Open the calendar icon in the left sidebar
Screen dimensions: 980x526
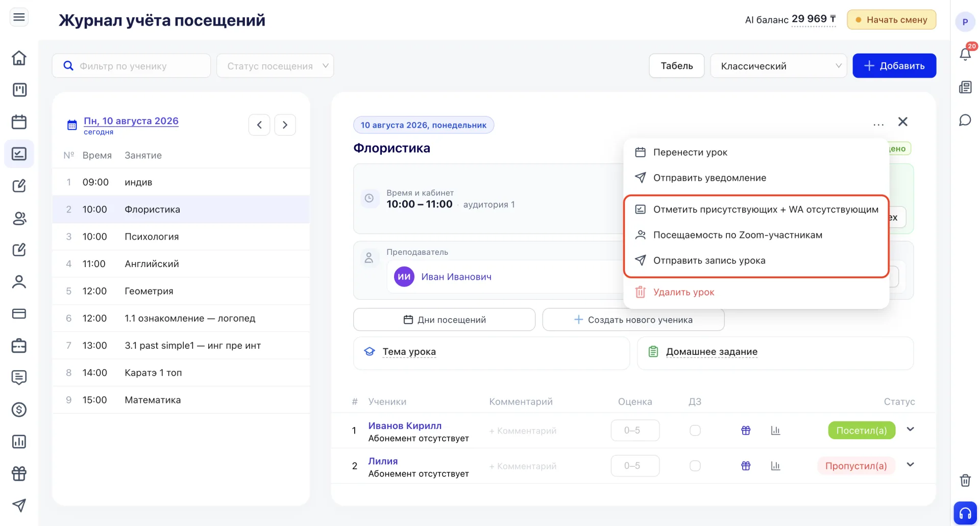19,122
